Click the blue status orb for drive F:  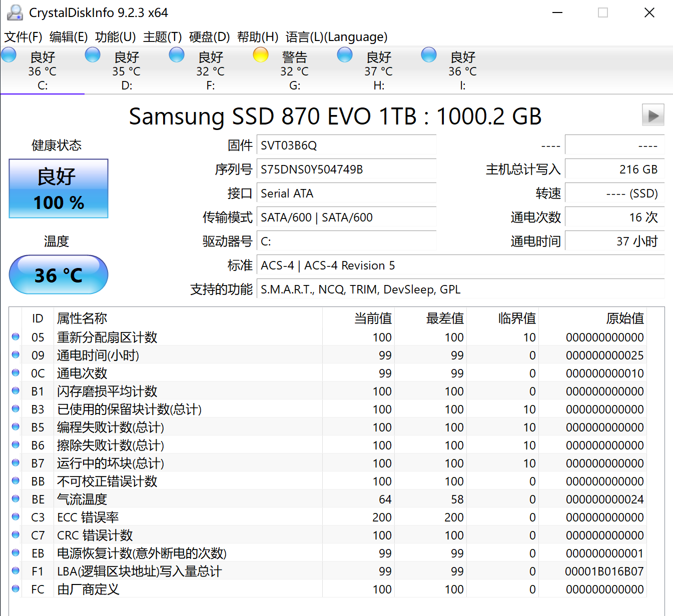(x=177, y=55)
